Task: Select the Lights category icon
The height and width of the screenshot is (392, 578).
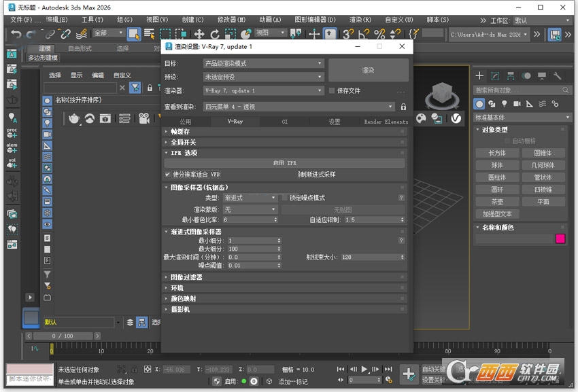Action: click(x=505, y=104)
